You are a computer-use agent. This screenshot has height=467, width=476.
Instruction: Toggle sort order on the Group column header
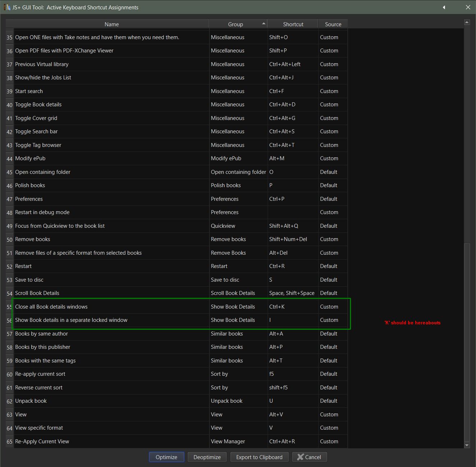(x=238, y=24)
